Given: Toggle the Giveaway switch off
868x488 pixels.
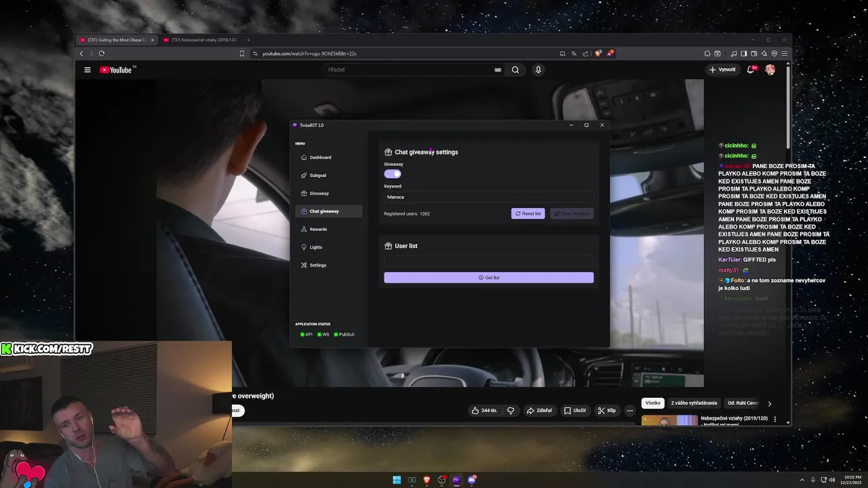Looking at the screenshot, I should [x=393, y=174].
